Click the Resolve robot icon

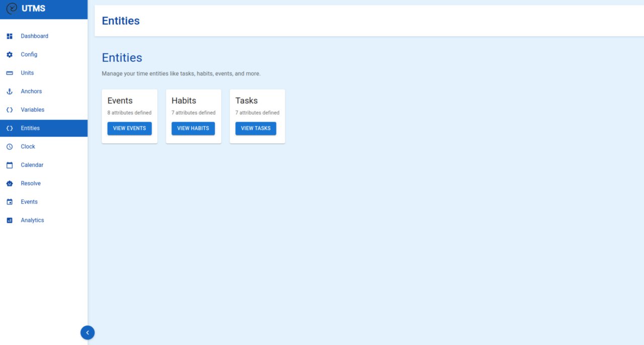coord(9,184)
